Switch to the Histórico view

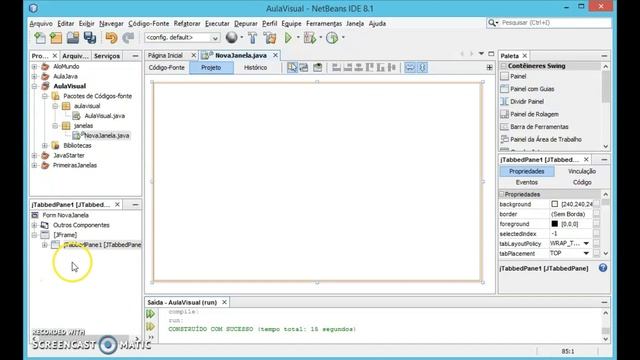256,68
